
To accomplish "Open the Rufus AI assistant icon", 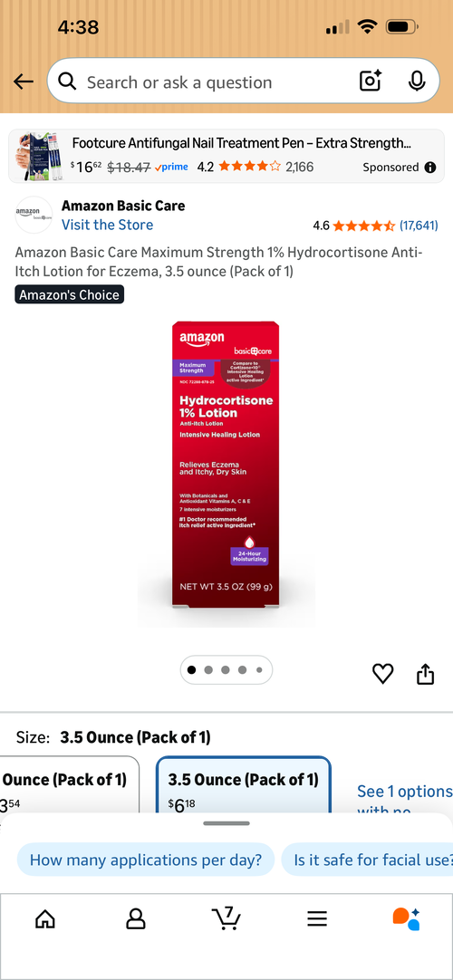I will tap(406, 918).
